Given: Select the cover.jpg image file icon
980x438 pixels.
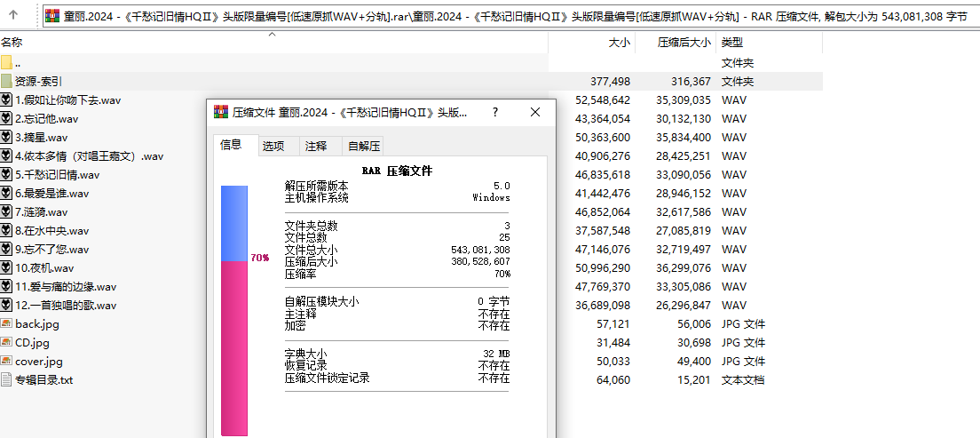Looking at the screenshot, I should [7, 362].
